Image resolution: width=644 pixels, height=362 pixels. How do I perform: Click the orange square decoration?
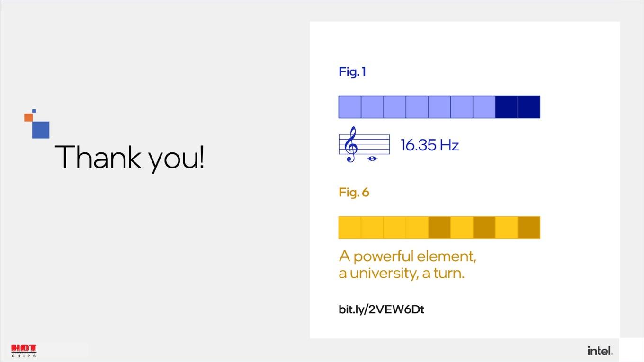[x=28, y=117]
